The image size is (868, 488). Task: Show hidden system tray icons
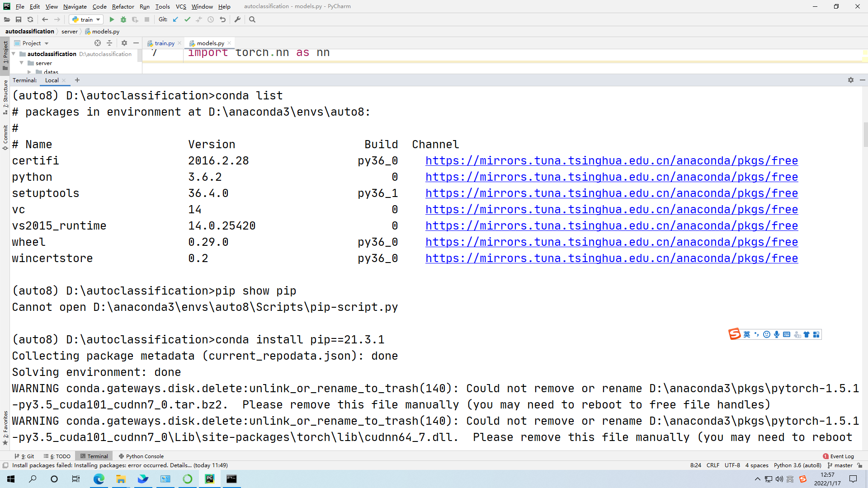click(758, 479)
